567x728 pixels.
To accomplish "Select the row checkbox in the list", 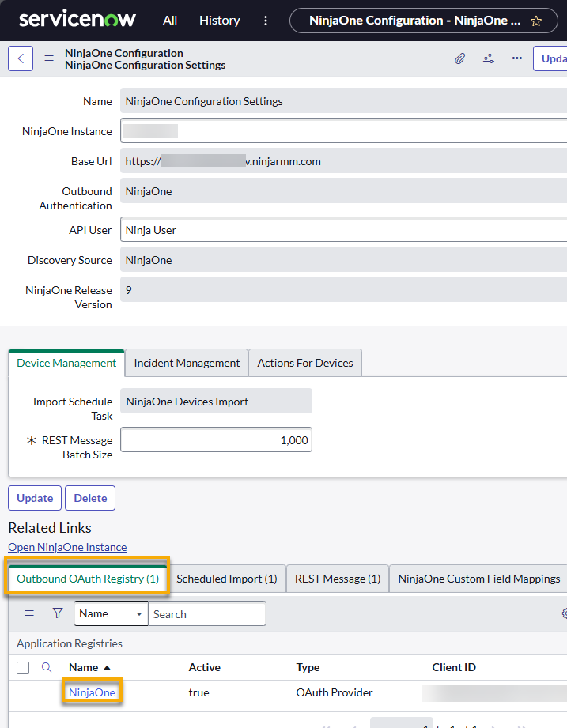I will tap(22, 667).
